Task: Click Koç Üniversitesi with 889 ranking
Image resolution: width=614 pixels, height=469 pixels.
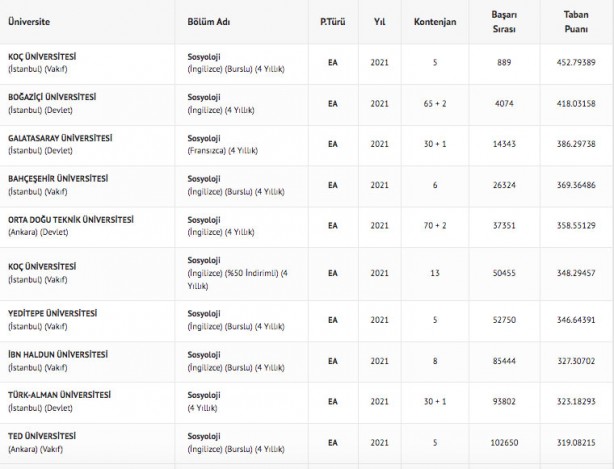Action: click(x=42, y=56)
